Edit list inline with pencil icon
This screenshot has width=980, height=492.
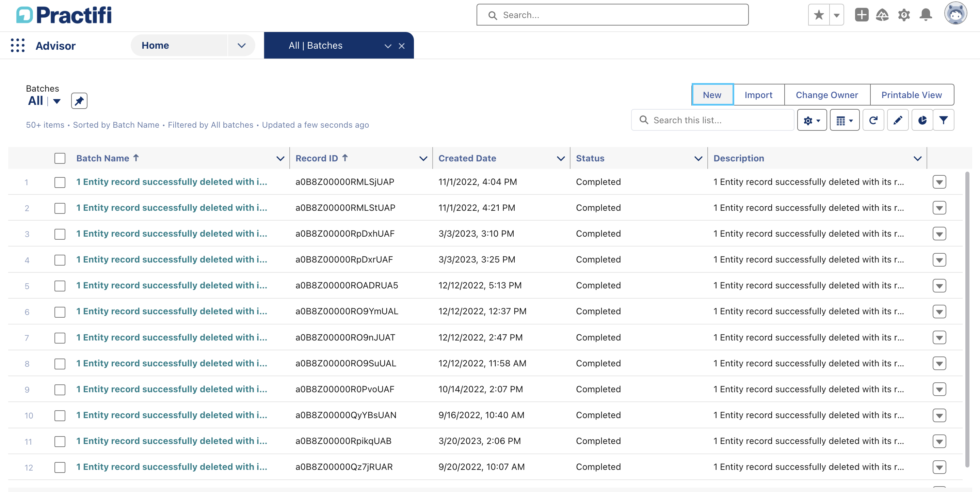pos(897,120)
